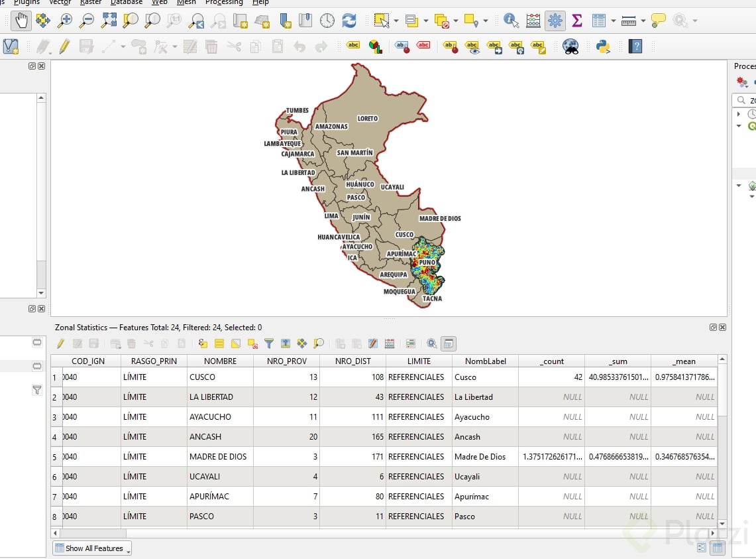Expand the Measure tool dropdown arrow
The width and height of the screenshot is (756, 559).
(643, 21)
